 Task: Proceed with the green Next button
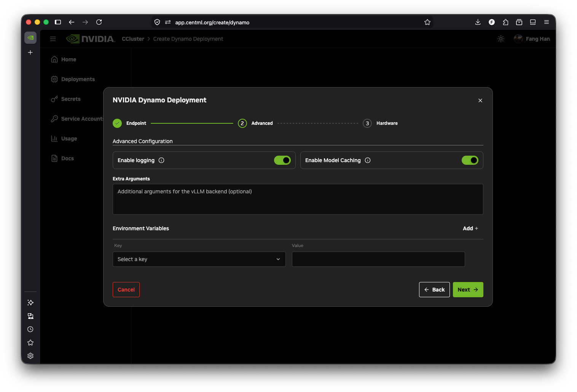click(x=468, y=290)
